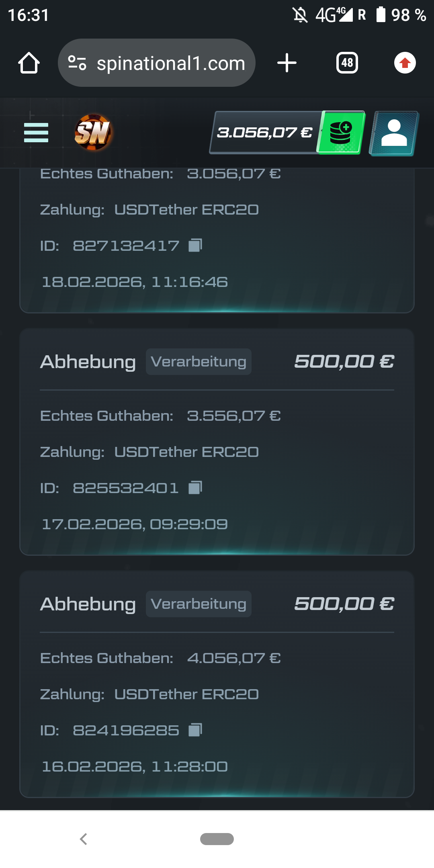
Task: Open the hamburger menu
Action: pos(36,133)
